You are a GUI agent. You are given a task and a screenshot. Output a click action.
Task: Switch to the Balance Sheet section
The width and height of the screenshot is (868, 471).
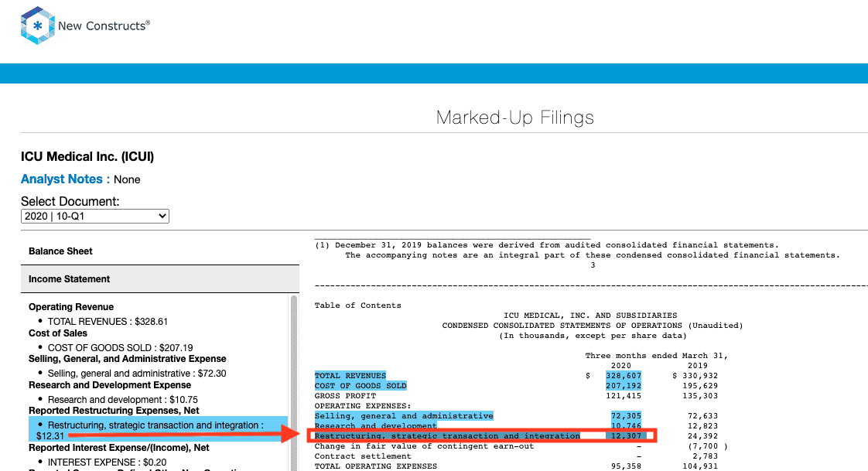[60, 251]
